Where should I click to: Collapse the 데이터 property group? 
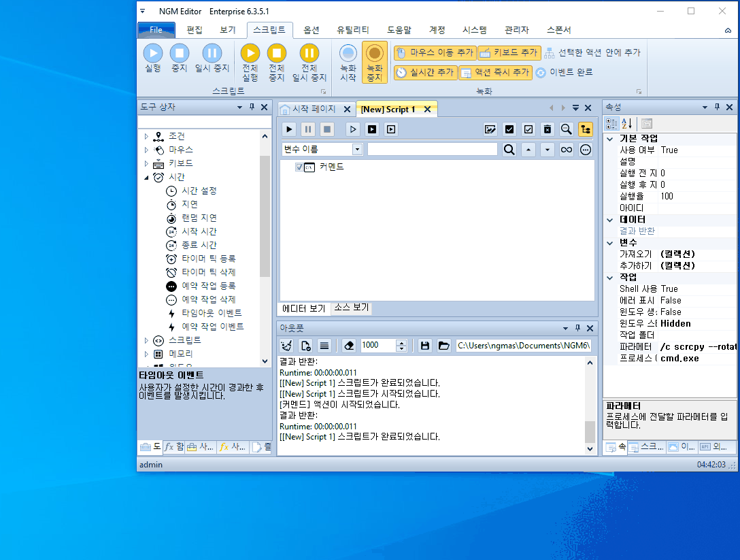(x=609, y=220)
